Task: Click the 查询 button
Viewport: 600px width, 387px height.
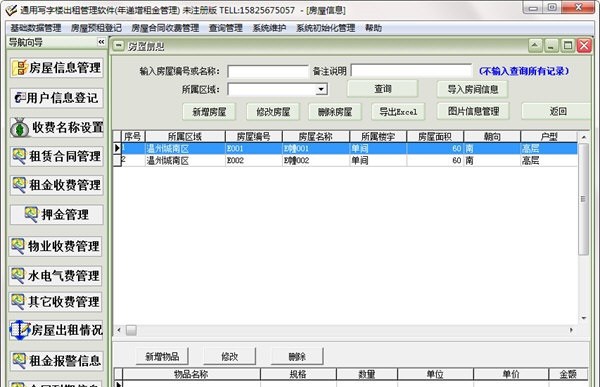Action: coord(383,89)
